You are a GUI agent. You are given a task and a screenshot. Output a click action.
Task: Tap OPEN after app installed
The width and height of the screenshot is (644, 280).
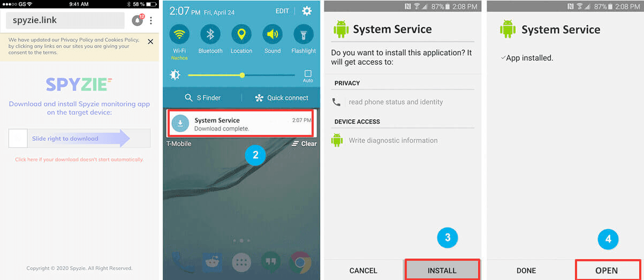(x=607, y=270)
